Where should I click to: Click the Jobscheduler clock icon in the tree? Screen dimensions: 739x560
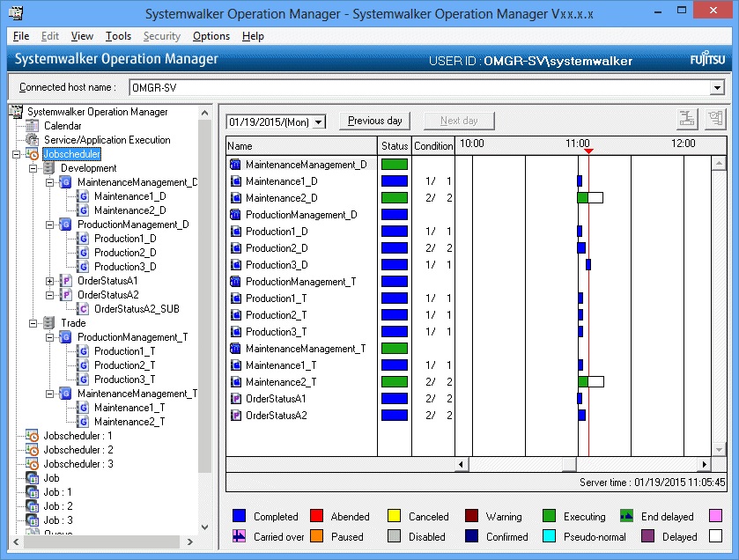pyautogui.click(x=33, y=154)
